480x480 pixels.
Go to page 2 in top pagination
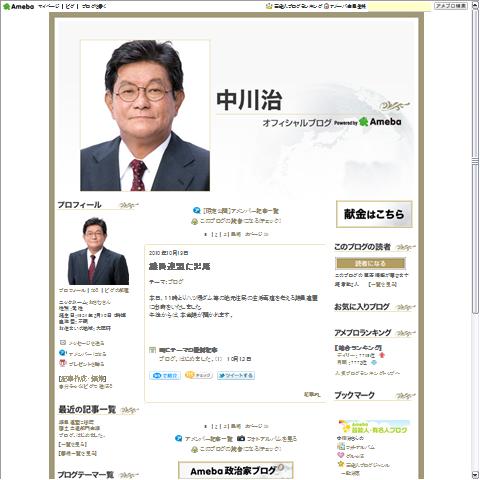216,234
